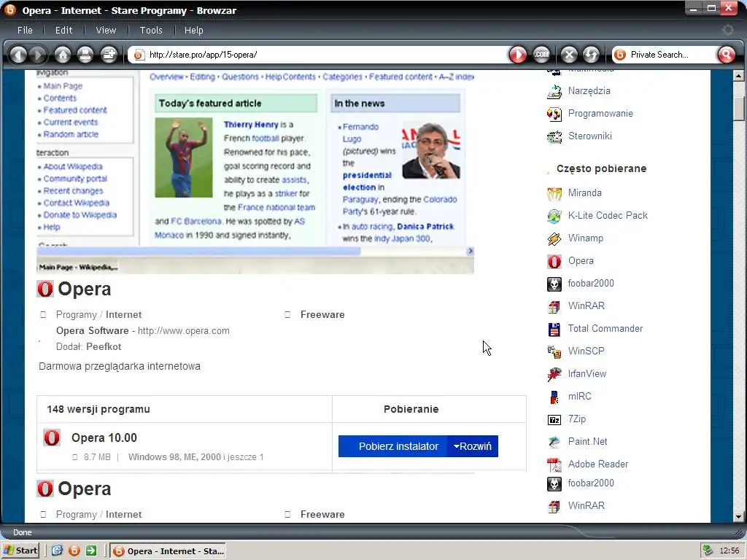Stop loading with the X button
Screen dimensions: 747x560
[569, 55]
